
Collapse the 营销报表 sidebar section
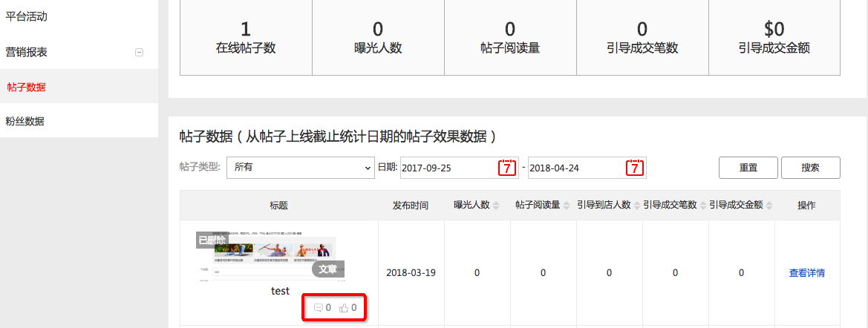pyautogui.click(x=139, y=52)
